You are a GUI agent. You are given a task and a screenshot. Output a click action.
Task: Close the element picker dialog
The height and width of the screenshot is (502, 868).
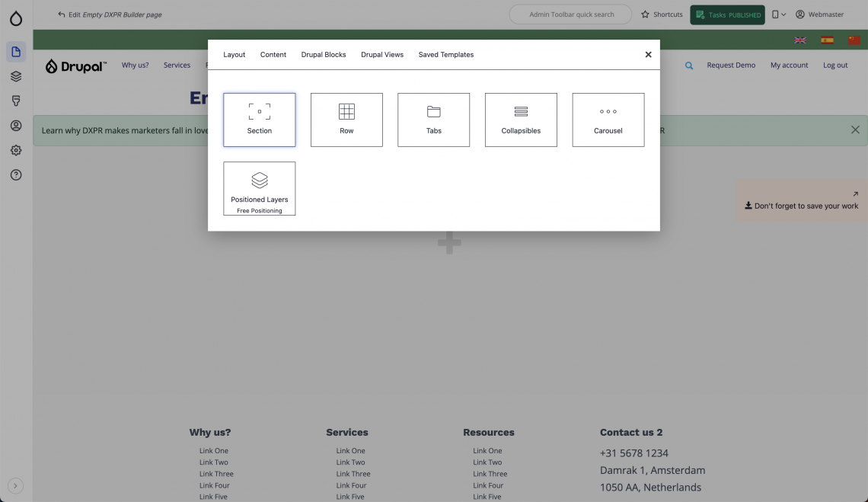point(648,54)
